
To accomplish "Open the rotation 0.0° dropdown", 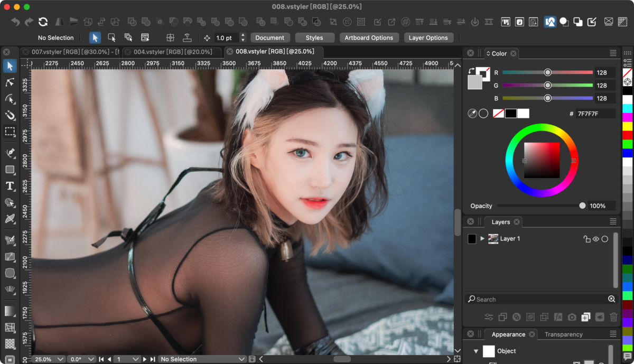I will [81, 359].
